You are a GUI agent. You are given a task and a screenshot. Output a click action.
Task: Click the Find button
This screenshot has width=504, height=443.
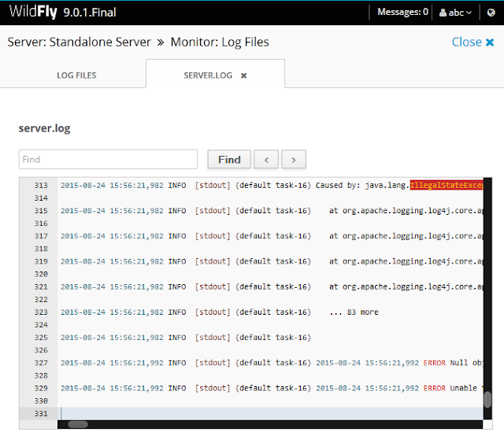(x=229, y=160)
